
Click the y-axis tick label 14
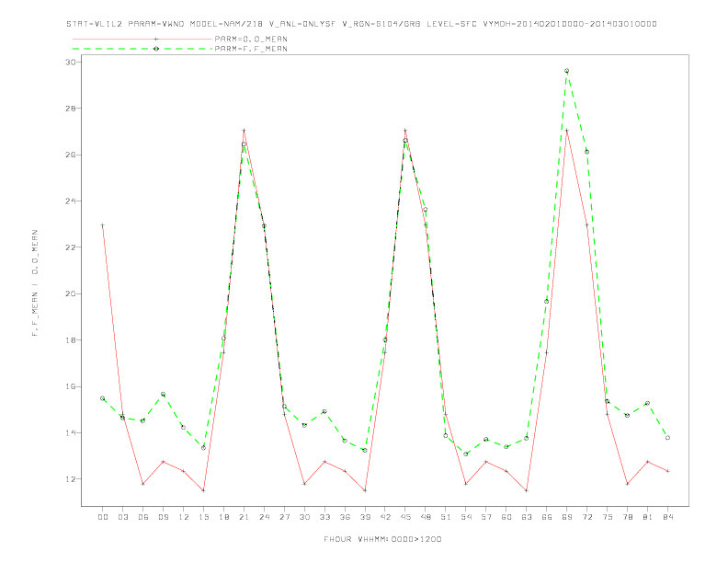point(71,433)
